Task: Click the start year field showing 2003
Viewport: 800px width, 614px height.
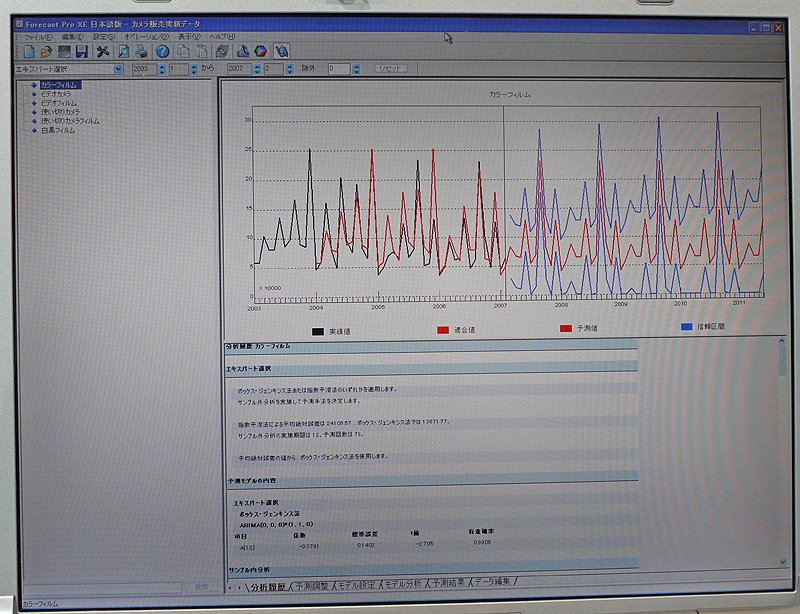Action: click(x=144, y=69)
